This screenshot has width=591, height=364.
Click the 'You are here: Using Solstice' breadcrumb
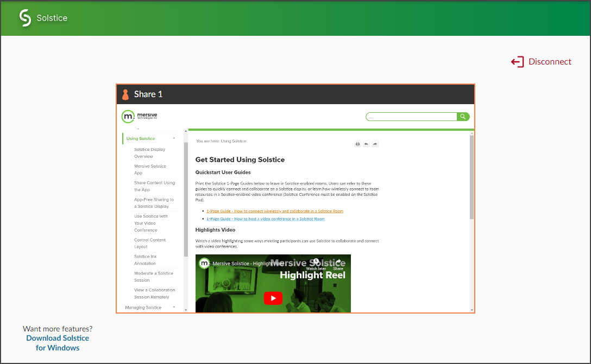click(x=221, y=141)
